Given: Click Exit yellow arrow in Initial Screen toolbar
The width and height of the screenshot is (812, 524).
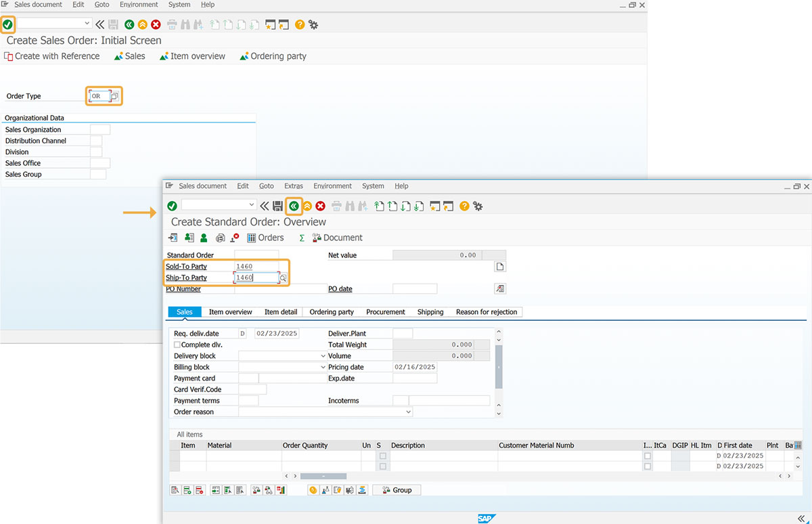Looking at the screenshot, I should click(142, 24).
